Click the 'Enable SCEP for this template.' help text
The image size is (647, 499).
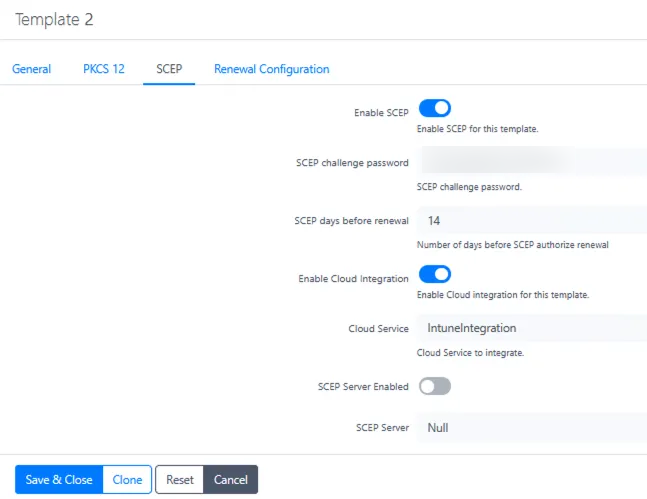(478, 129)
